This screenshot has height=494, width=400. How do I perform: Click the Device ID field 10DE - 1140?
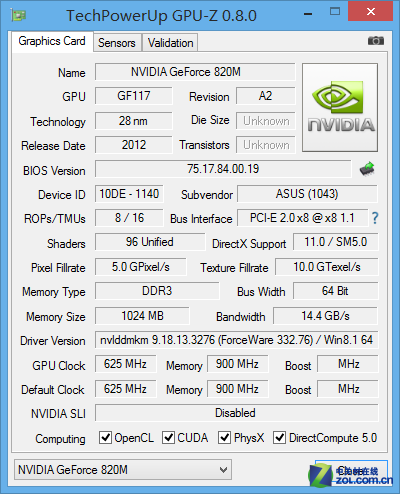pos(129,194)
